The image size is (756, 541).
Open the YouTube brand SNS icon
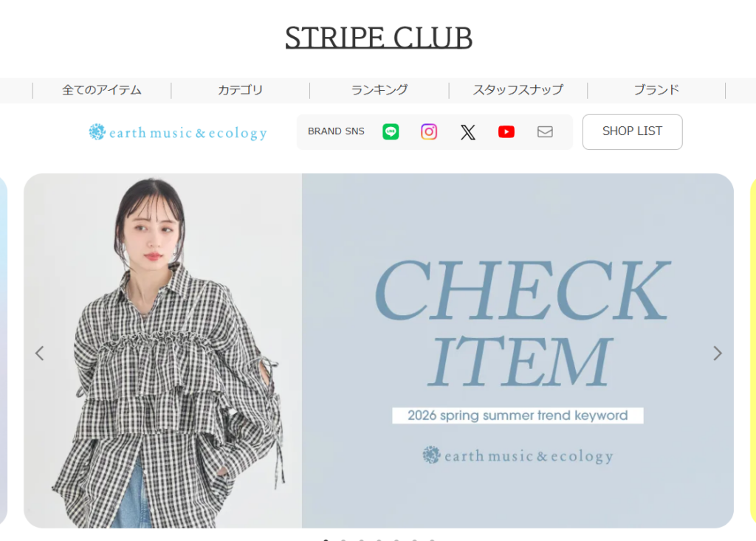[x=506, y=131]
